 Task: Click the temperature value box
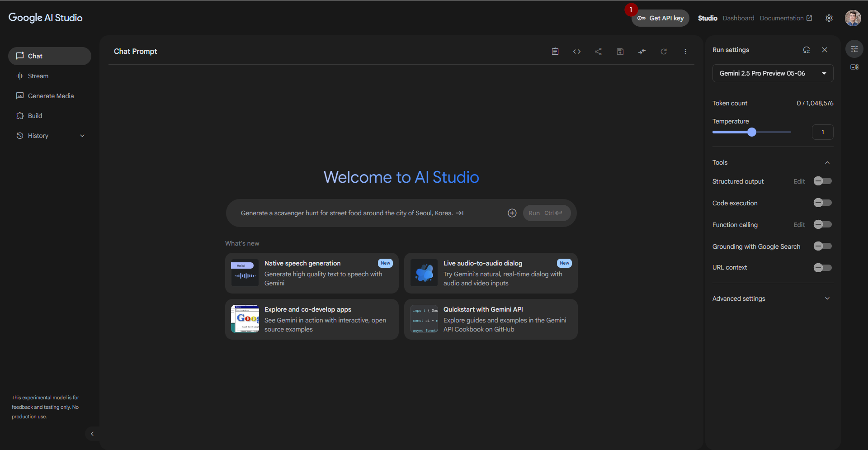pos(822,132)
